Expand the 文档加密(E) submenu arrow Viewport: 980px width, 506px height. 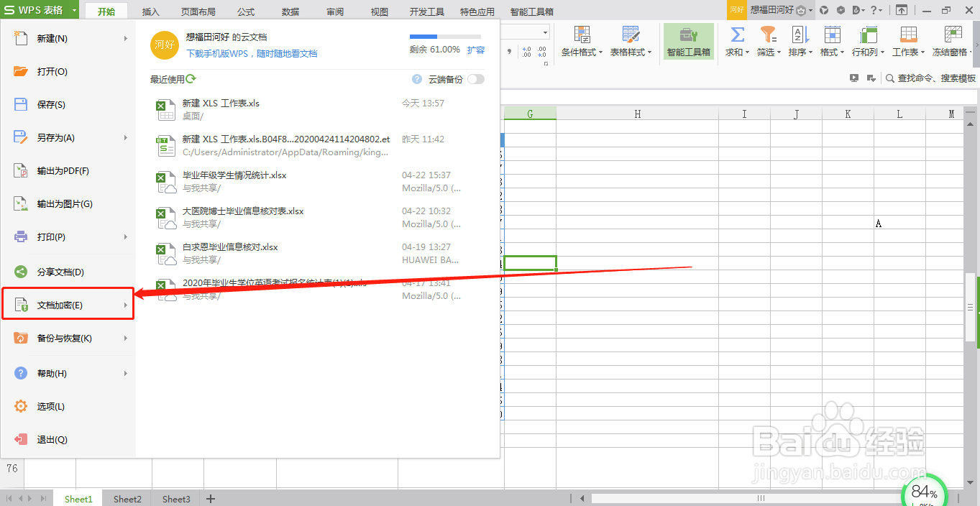pos(126,305)
